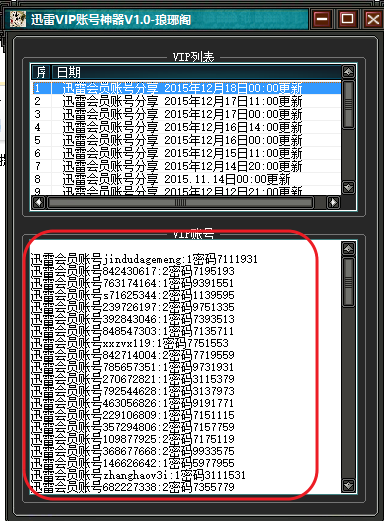384x521 pixels.
Task: Close the 迅雷VIP账号神器 window
Action: tap(373, 19)
